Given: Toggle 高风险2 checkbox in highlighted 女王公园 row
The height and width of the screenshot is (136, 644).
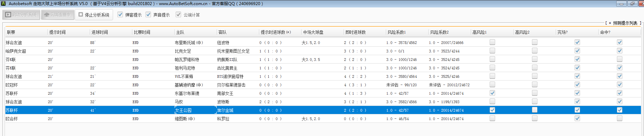Looking at the screenshot, I should [535, 110].
